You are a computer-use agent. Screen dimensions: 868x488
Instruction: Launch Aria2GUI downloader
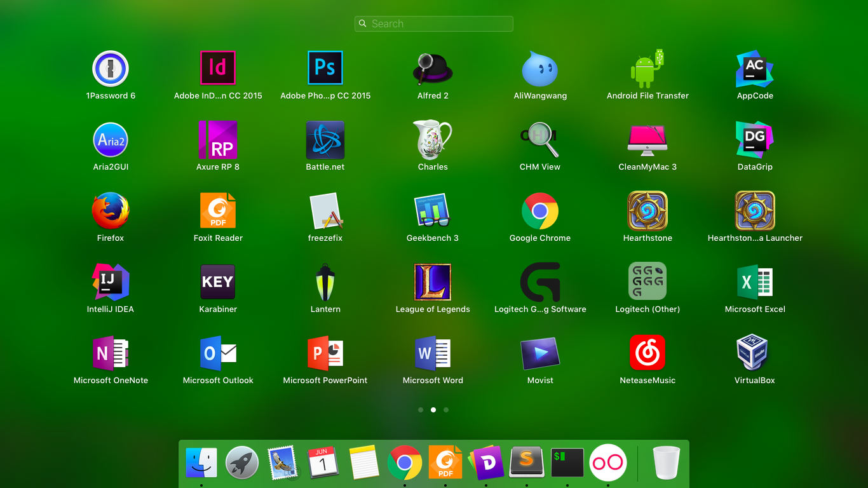(111, 140)
